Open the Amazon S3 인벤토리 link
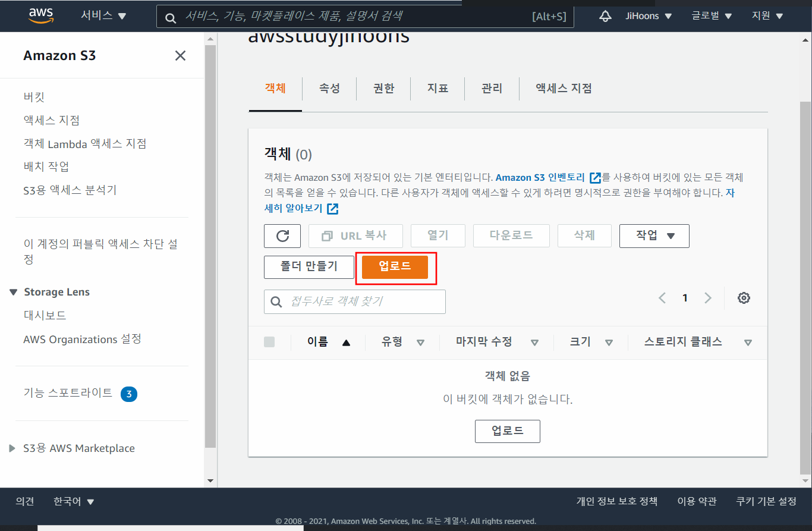 (x=540, y=177)
